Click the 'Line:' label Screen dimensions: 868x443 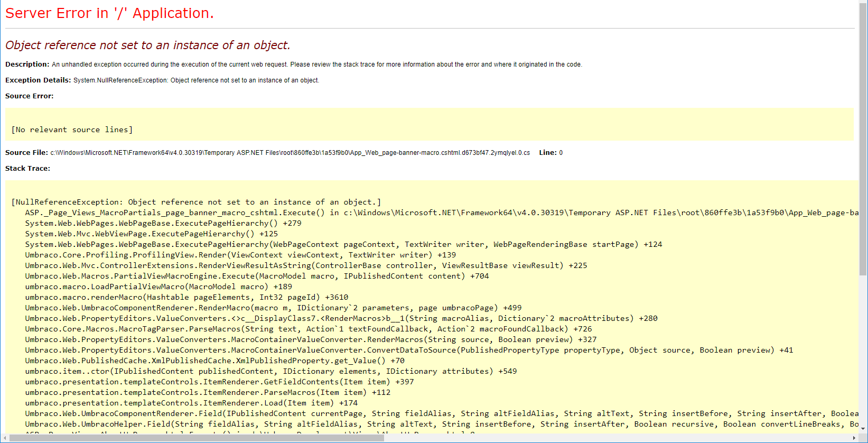pyautogui.click(x=548, y=153)
